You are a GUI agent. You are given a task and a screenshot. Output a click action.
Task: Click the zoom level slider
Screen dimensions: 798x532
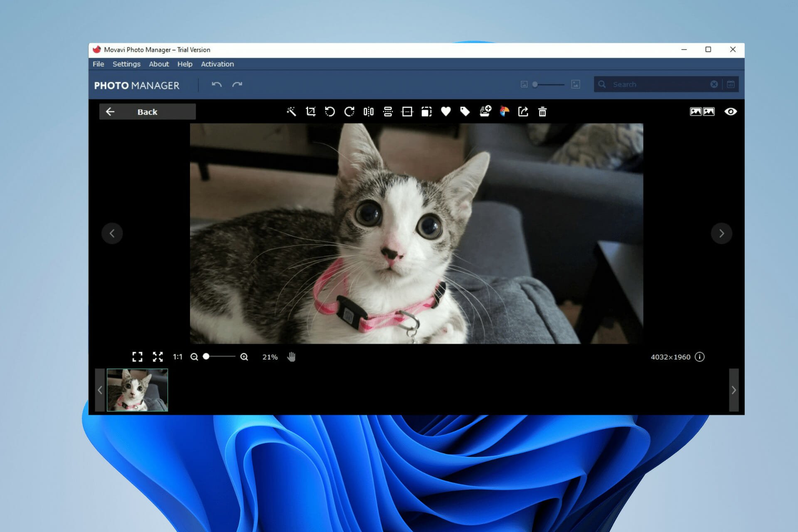pos(219,357)
